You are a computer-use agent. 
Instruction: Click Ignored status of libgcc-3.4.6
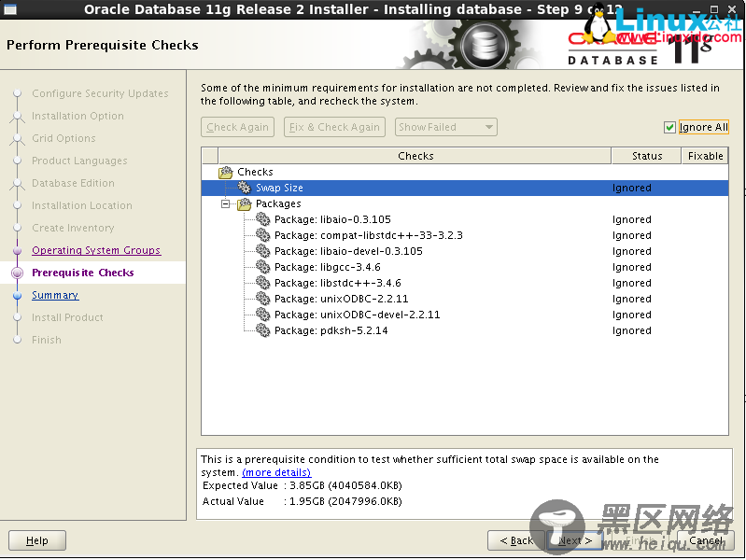pyautogui.click(x=632, y=267)
